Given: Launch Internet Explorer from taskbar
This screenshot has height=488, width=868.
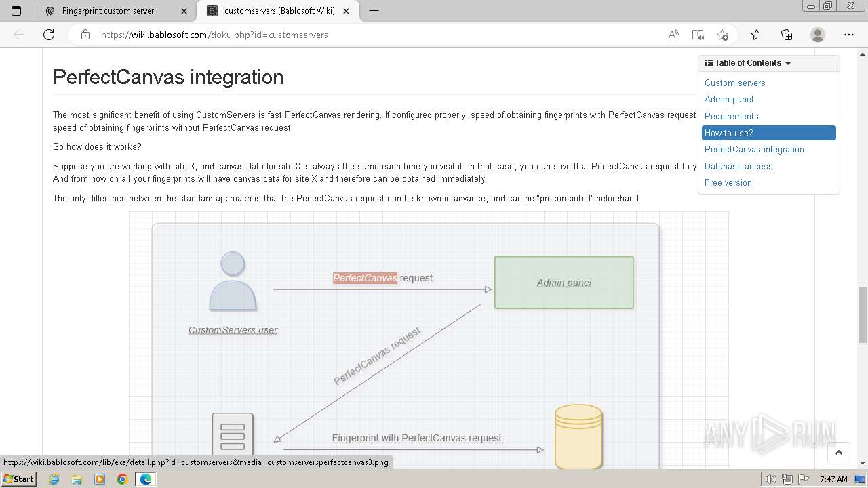Looking at the screenshot, I should click(x=54, y=479).
